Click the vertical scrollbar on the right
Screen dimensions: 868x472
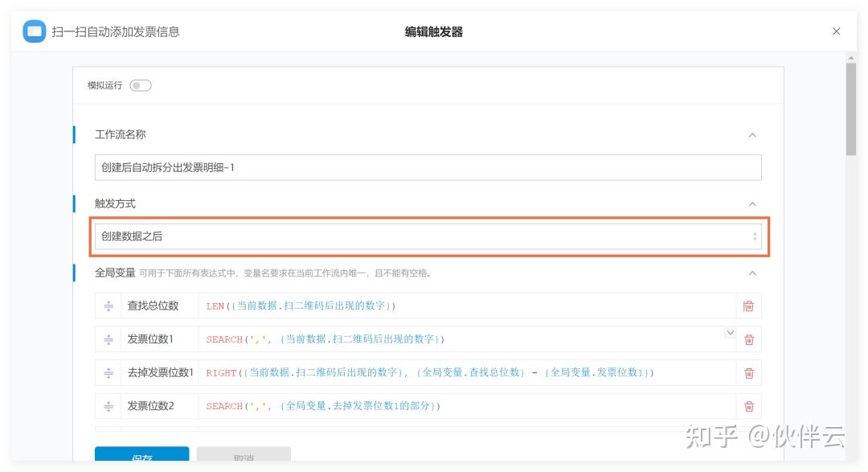tap(850, 109)
